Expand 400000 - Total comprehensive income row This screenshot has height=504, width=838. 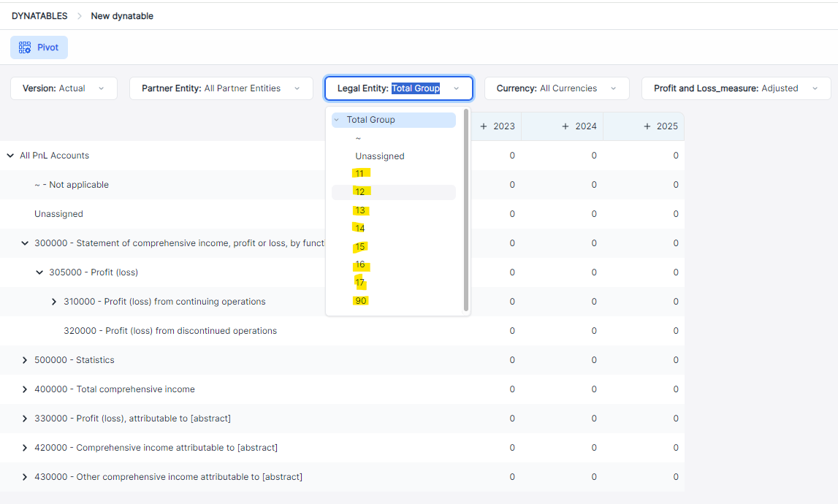[25, 389]
